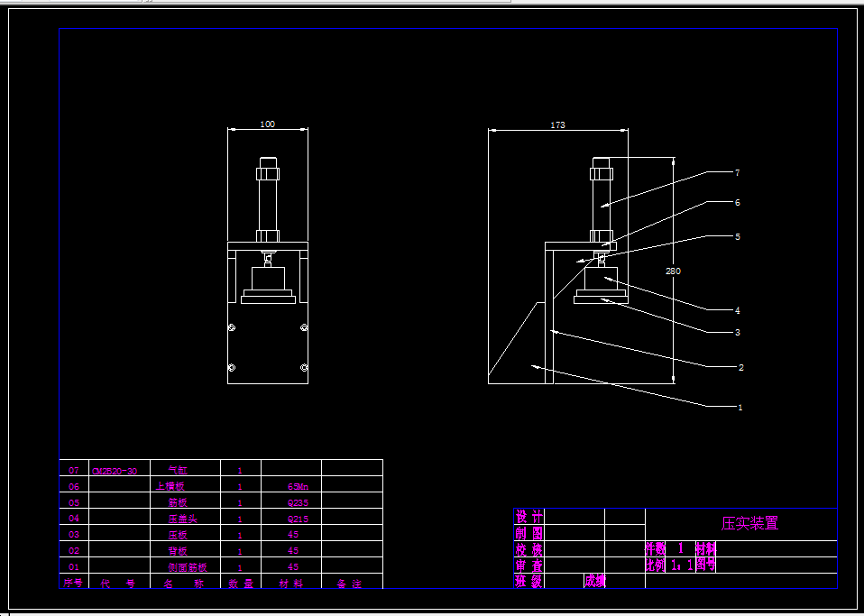Select the material 45 in row 03
The height and width of the screenshot is (616, 864).
click(x=293, y=535)
